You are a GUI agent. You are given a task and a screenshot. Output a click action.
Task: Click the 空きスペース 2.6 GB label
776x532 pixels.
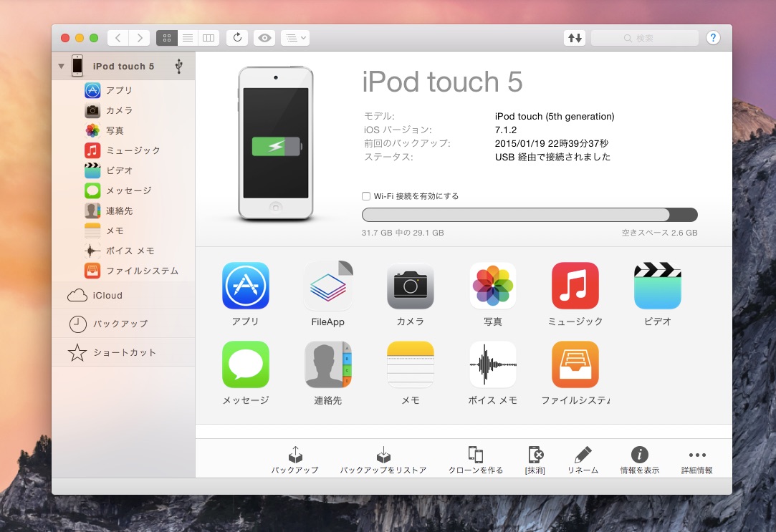659,233
